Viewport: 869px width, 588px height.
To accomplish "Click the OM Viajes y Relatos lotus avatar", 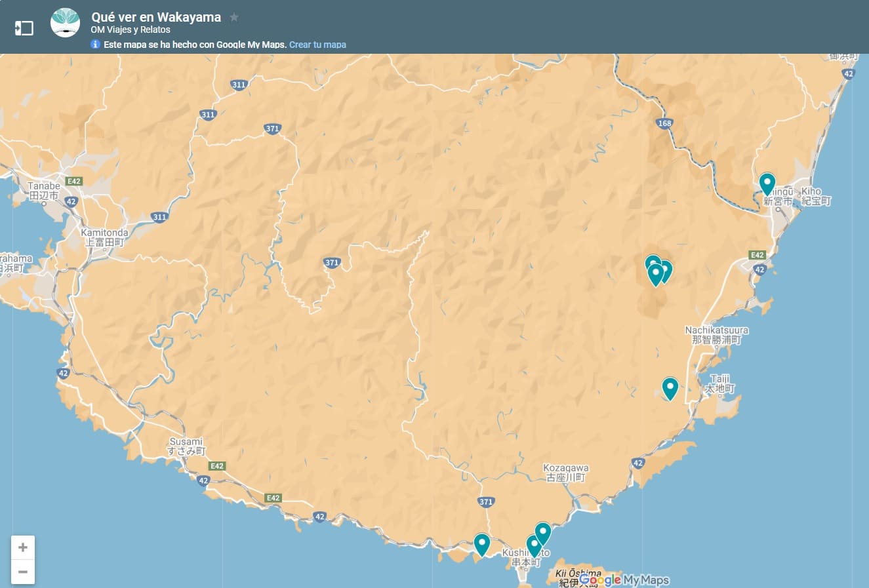I will coord(66,23).
